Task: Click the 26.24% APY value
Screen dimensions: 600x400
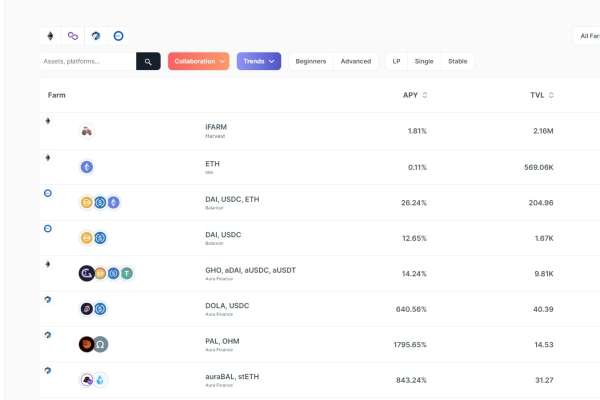Action: 414,202
